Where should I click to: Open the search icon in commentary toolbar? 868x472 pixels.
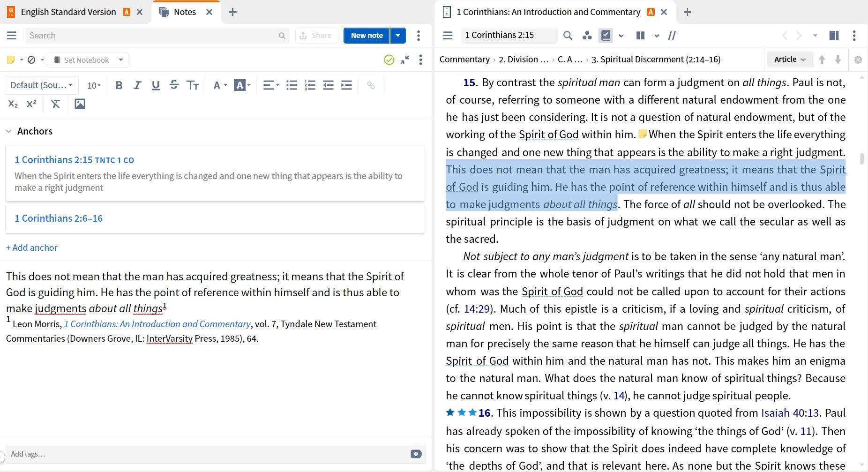[568, 35]
